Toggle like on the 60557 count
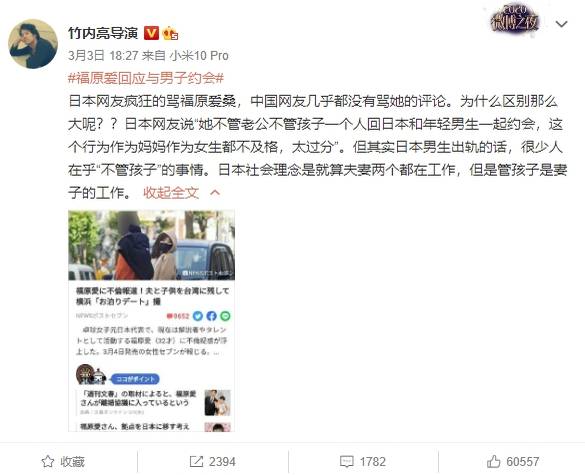The image size is (585, 475). click(513, 462)
